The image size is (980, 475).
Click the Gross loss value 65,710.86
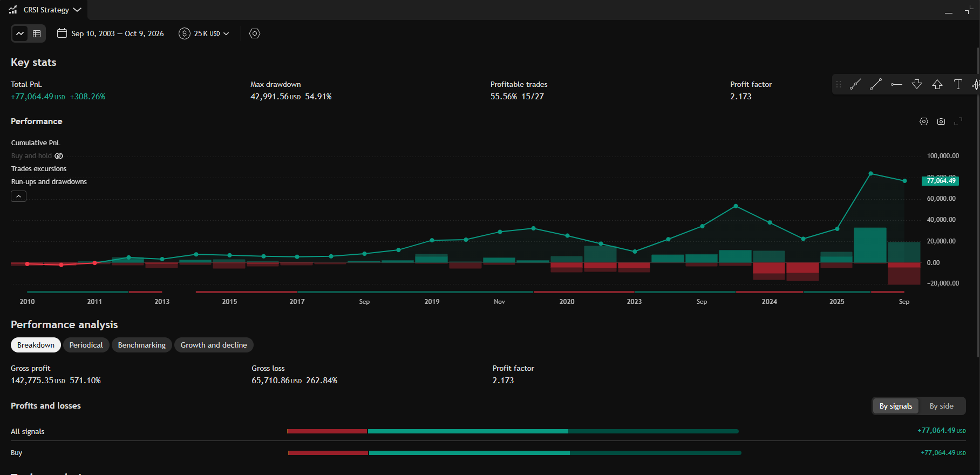tap(276, 381)
